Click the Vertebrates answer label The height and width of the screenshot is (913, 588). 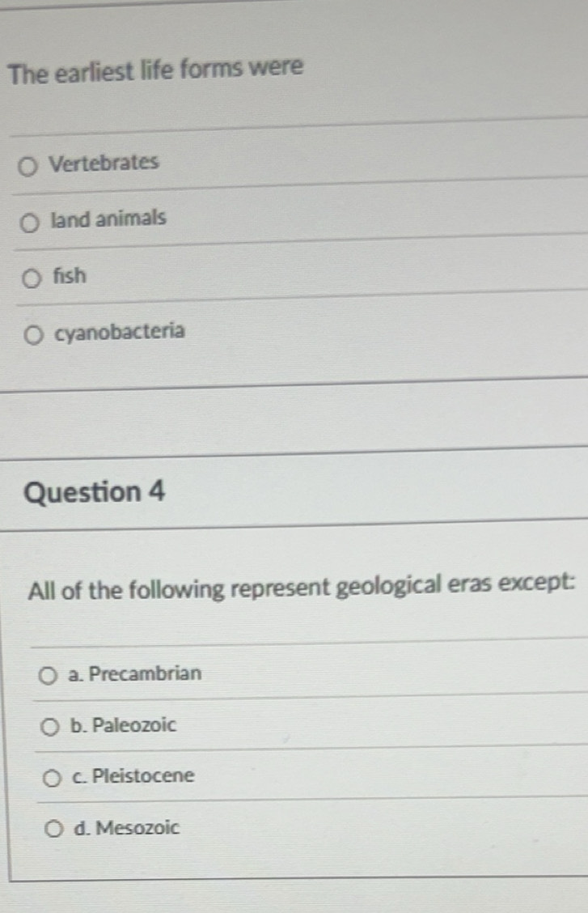point(104,163)
